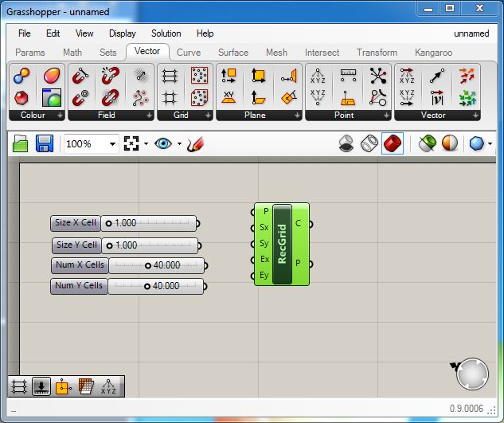Expand the zoom extents options arrow

[x=146, y=143]
